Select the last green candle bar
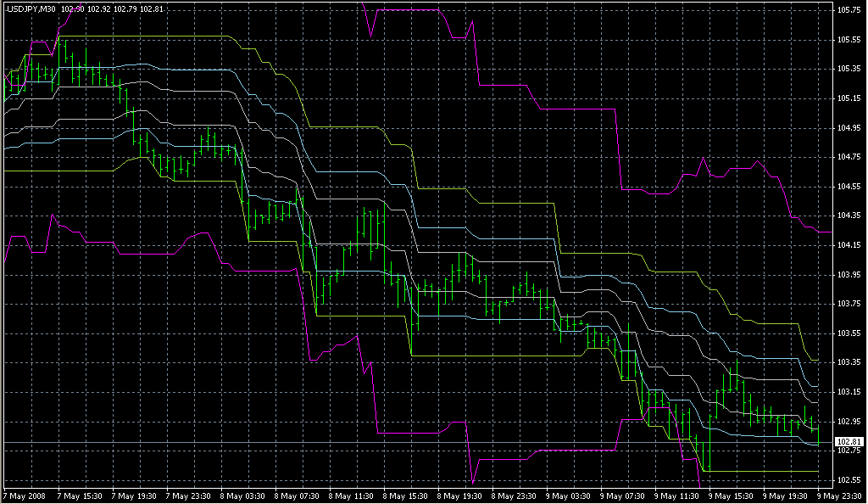This screenshot has height=504, width=868. [818, 436]
